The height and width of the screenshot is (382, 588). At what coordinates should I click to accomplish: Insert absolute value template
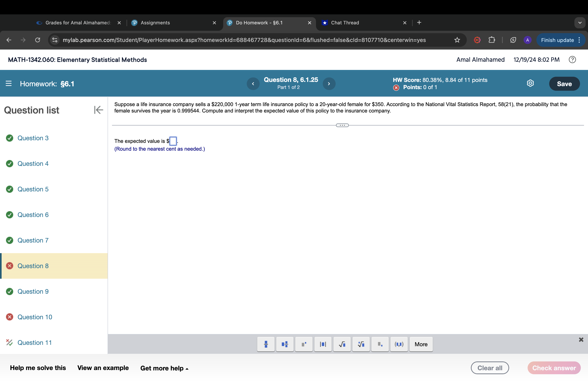coord(323,344)
